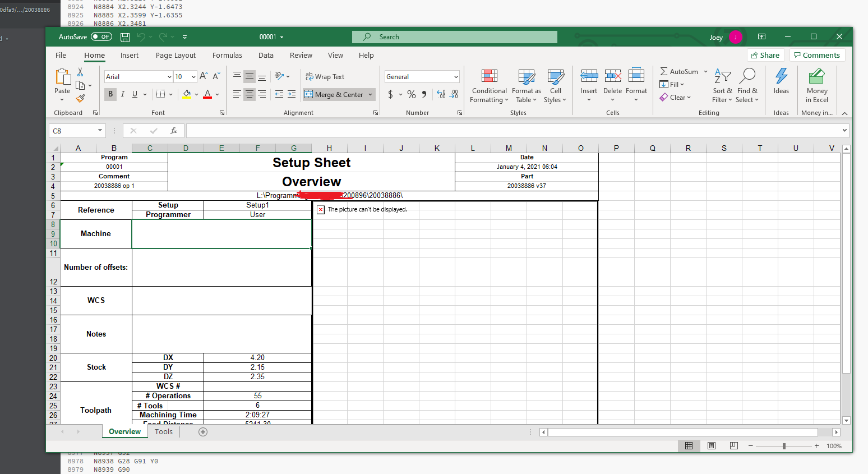Open Money in Excel
Screen dimensions: 868x474
(x=816, y=85)
